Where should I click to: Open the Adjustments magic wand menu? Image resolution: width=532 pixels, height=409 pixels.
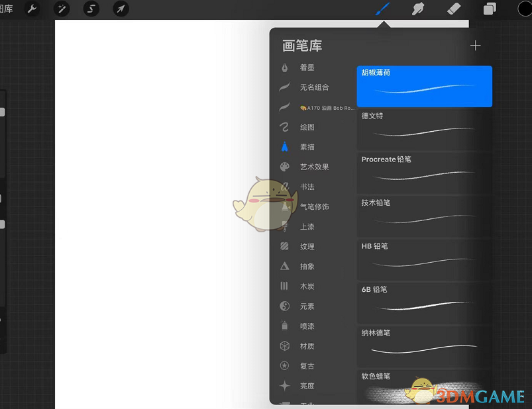click(60, 9)
